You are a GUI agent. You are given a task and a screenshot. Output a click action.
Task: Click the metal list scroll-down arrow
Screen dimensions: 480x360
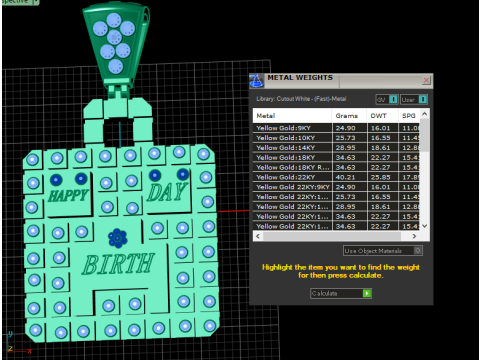[424, 226]
